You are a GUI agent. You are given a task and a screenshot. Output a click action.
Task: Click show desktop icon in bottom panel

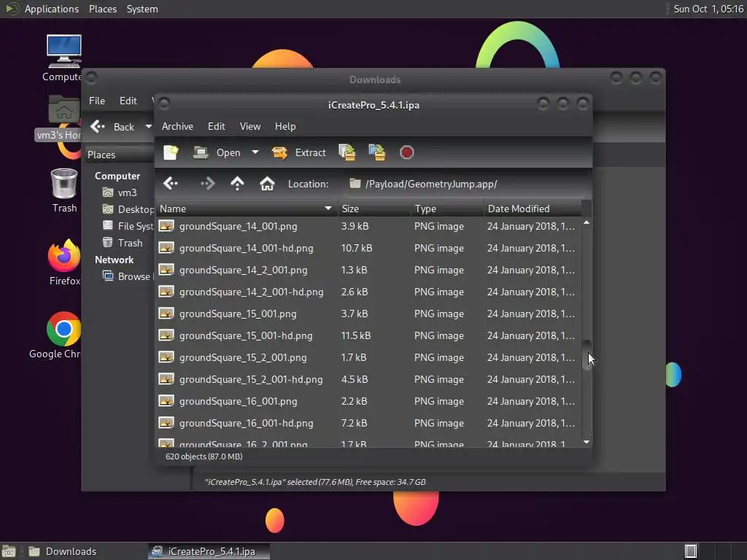pos(9,551)
